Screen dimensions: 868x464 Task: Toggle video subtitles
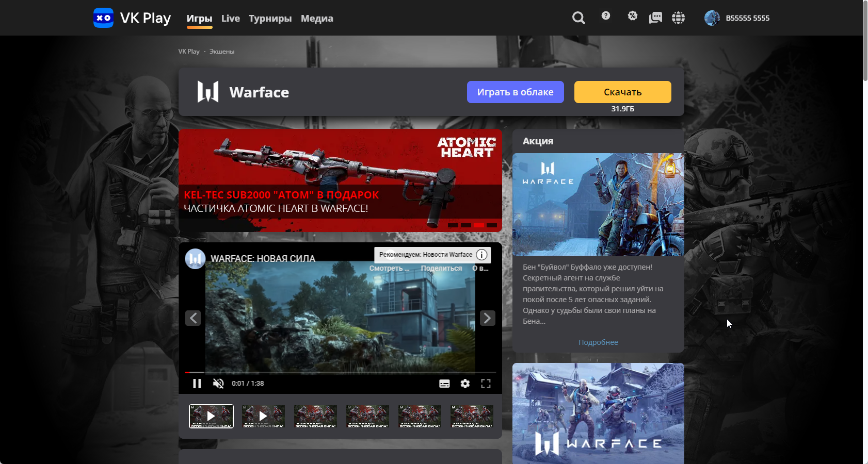(444, 384)
